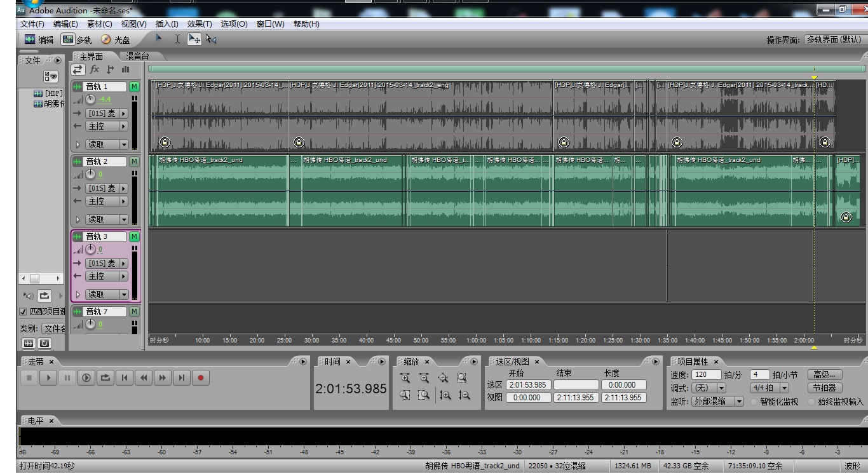The width and height of the screenshot is (868, 474).
Task: Click Play to End circle button
Action: 86,377
